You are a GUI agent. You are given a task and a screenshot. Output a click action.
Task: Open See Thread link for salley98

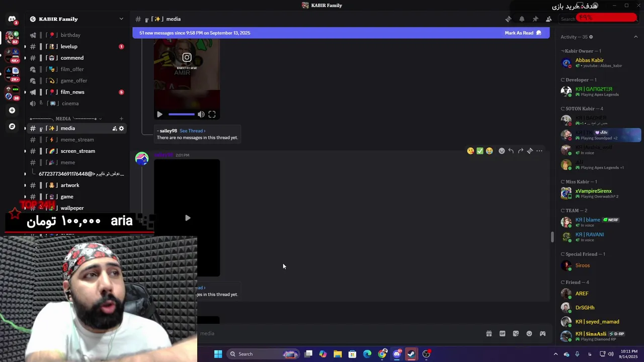pos(192,131)
